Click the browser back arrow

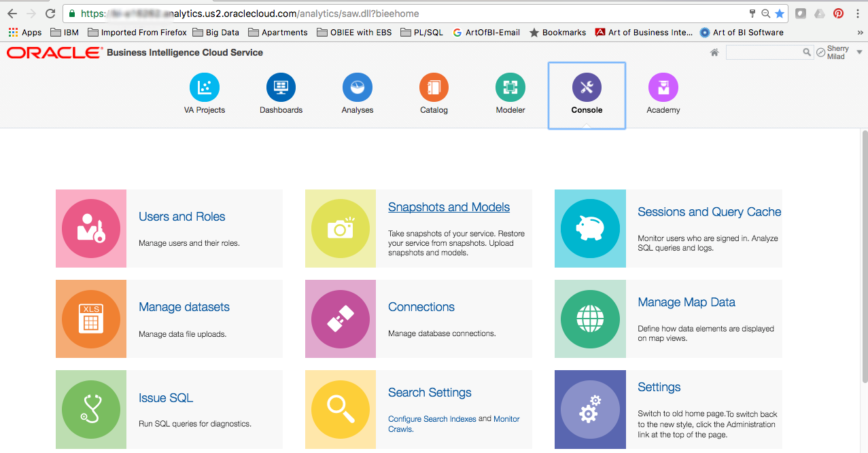click(12, 14)
